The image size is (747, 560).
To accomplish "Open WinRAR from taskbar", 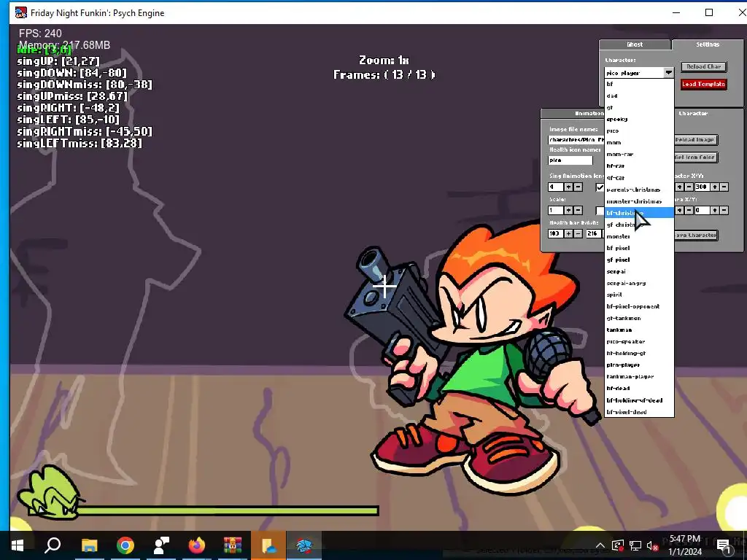I will click(x=233, y=545).
